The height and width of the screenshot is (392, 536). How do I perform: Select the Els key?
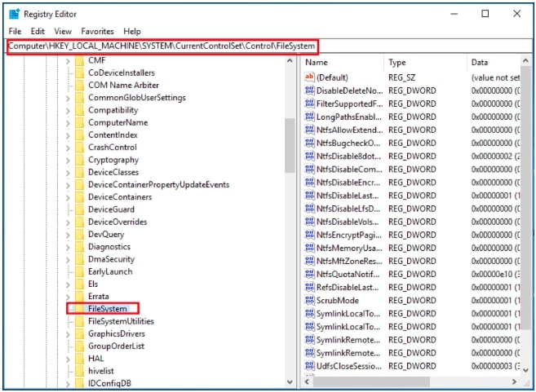[93, 284]
